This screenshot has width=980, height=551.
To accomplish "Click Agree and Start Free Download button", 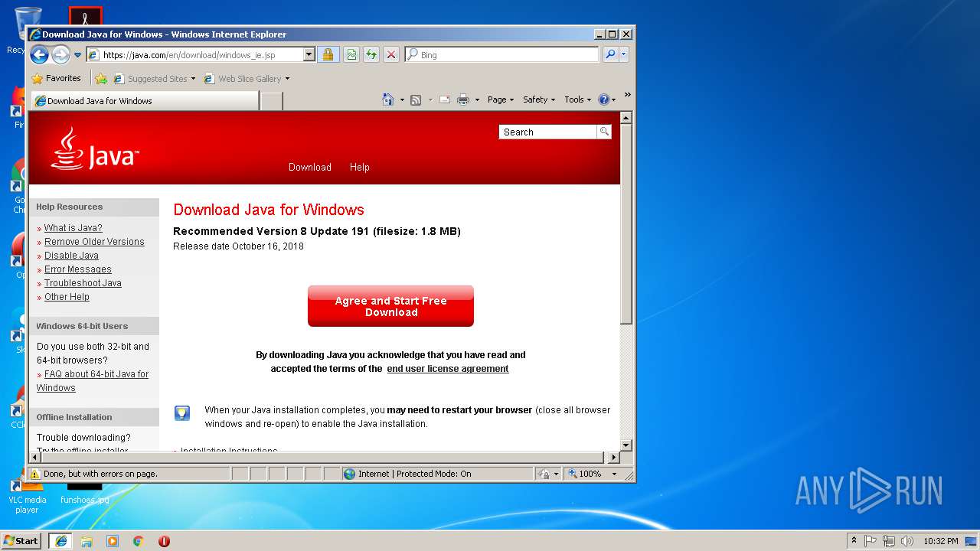I will 390,306.
